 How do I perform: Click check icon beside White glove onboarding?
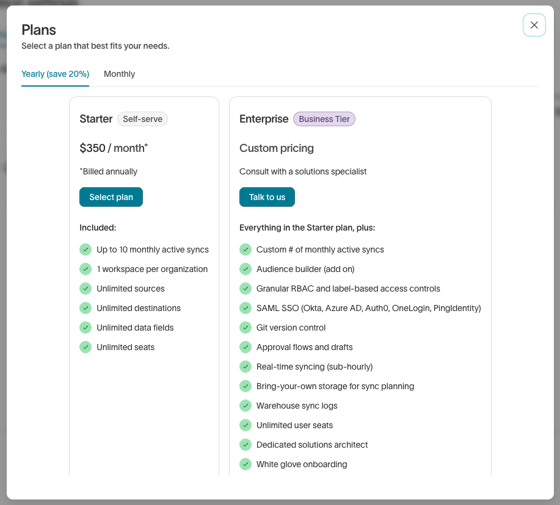(x=245, y=464)
